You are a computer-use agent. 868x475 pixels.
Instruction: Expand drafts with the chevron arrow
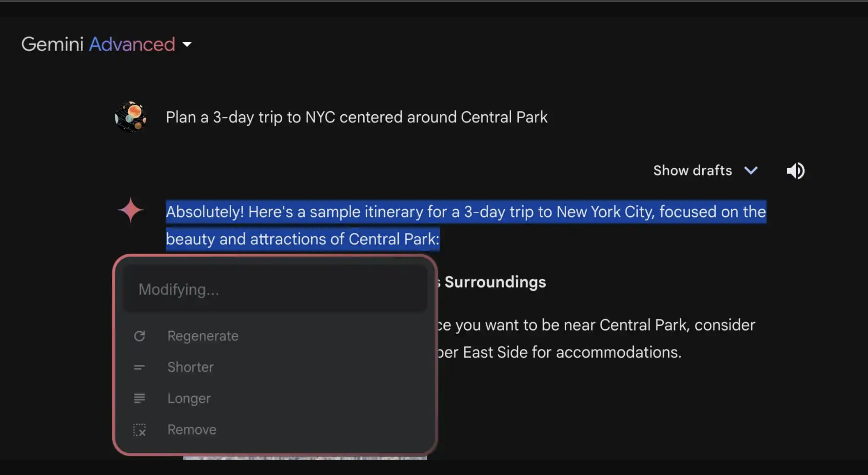(751, 171)
